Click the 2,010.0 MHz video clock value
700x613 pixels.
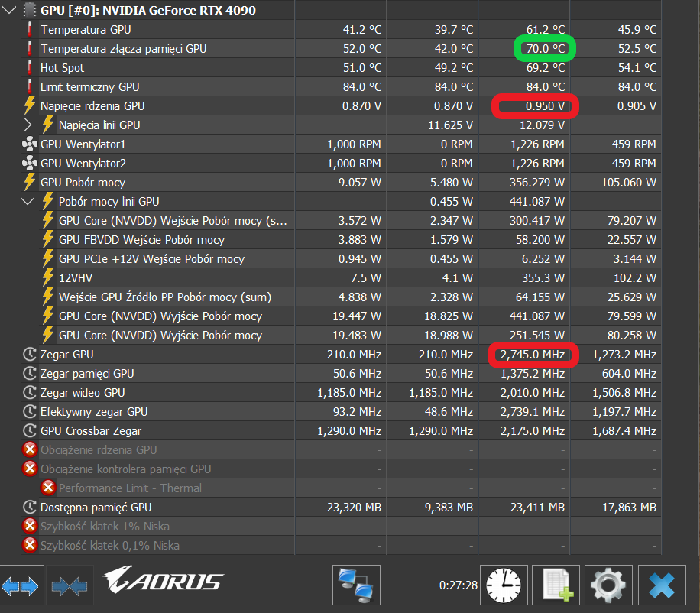(533, 392)
